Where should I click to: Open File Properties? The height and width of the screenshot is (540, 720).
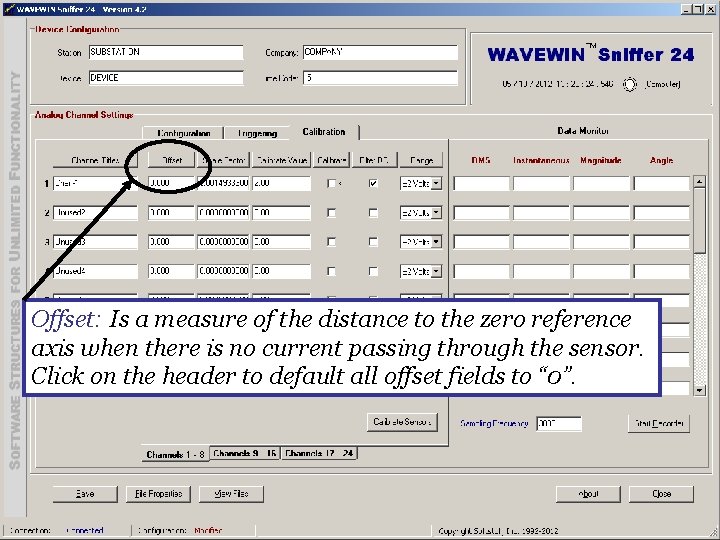(158, 494)
